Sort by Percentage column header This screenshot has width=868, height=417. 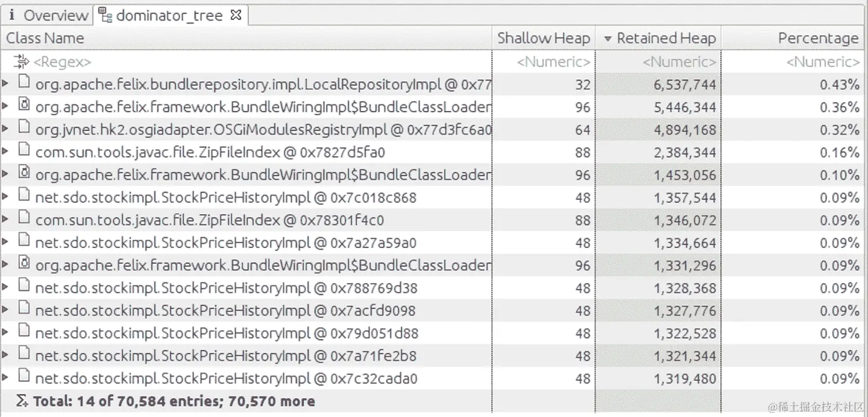coord(793,38)
